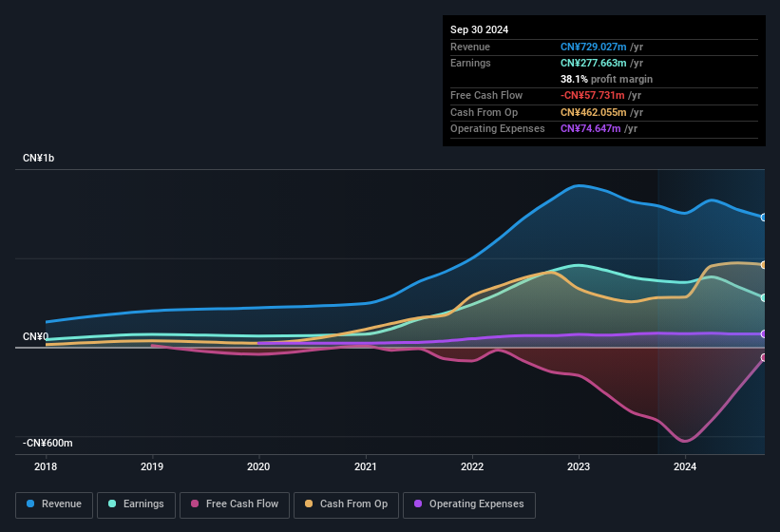Image resolution: width=780 pixels, height=532 pixels.
Task: Click the 2022 x-axis label
Action: pyautogui.click(x=471, y=466)
